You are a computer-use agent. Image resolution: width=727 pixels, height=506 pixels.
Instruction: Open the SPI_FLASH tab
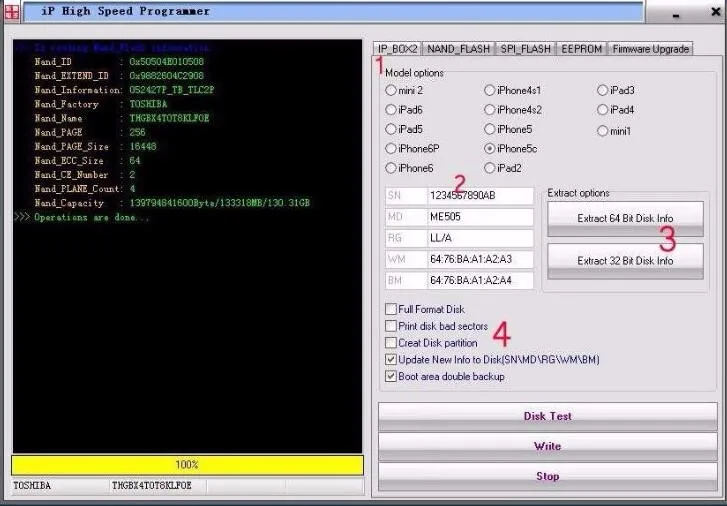tap(525, 49)
